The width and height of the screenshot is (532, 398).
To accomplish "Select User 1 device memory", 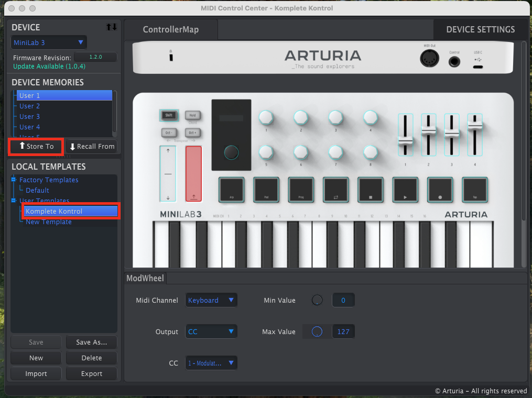I will 64,95.
